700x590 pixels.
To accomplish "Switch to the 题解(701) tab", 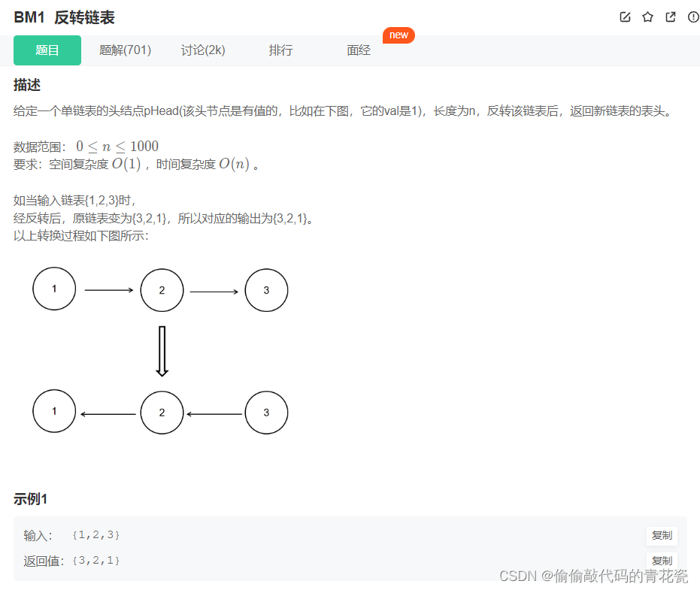I will 125,50.
